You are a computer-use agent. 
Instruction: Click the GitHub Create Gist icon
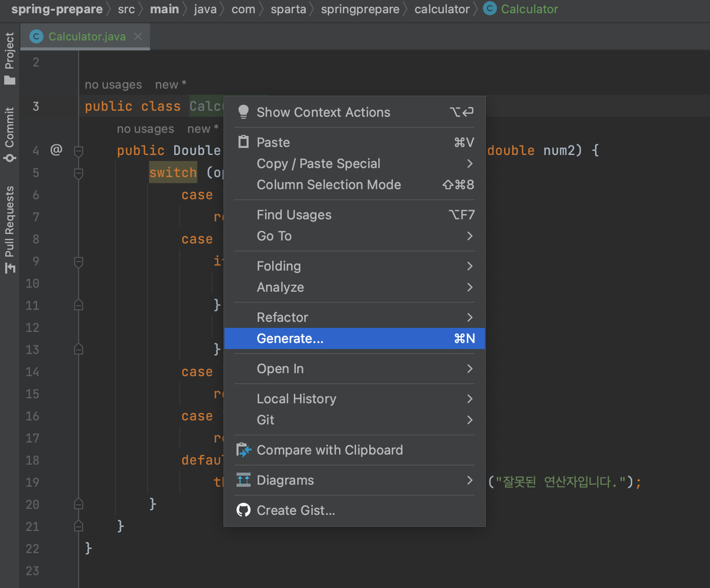coord(244,510)
